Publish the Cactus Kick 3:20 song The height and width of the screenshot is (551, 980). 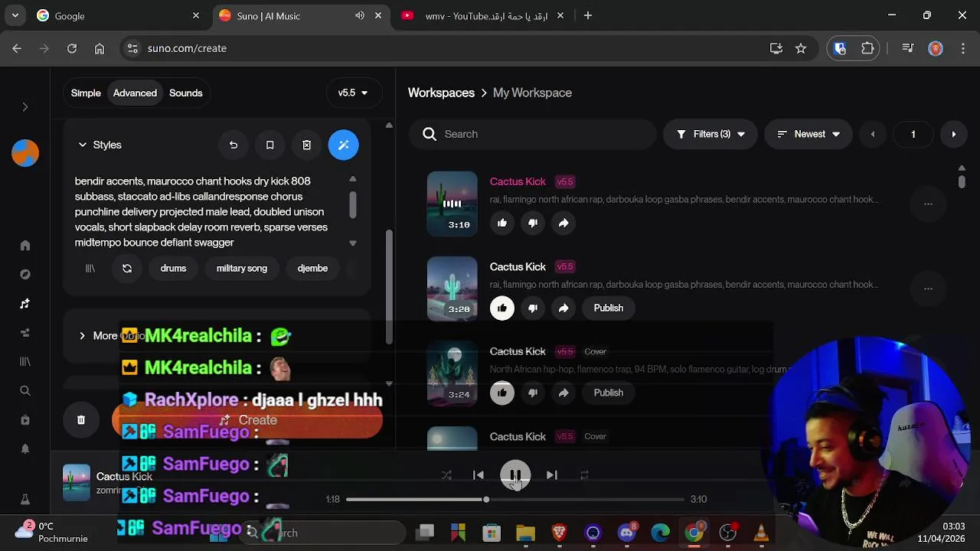click(x=609, y=308)
